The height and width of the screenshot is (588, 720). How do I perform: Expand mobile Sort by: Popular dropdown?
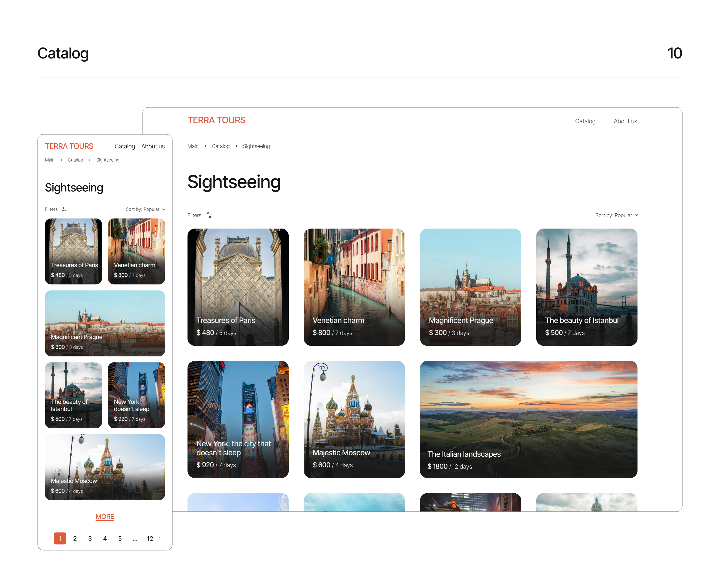145,209
